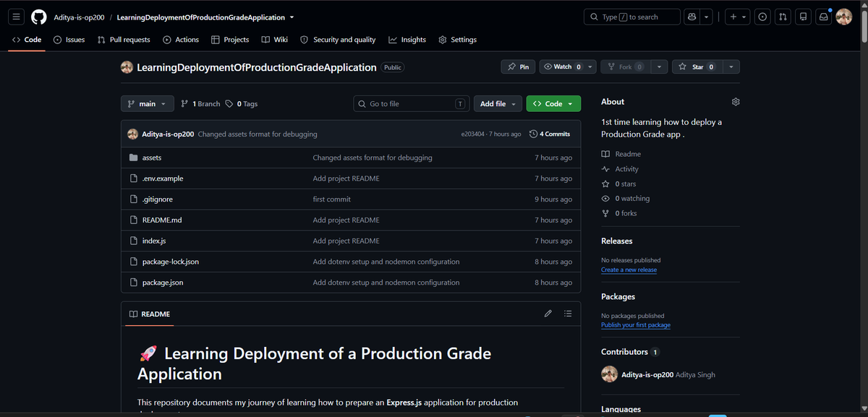Switch to the Pull requests tab
Screen dimensions: 868x417
coord(124,40)
